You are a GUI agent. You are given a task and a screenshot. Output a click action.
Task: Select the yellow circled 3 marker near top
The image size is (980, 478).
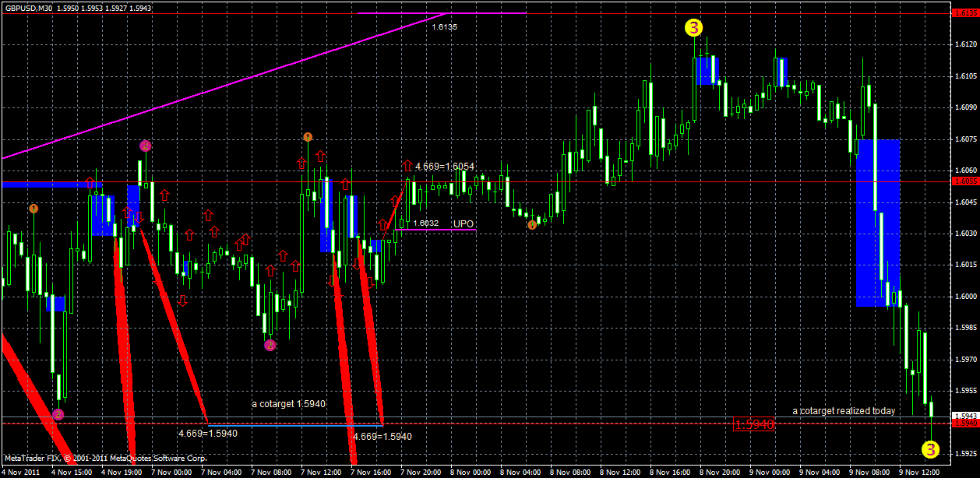tap(693, 29)
